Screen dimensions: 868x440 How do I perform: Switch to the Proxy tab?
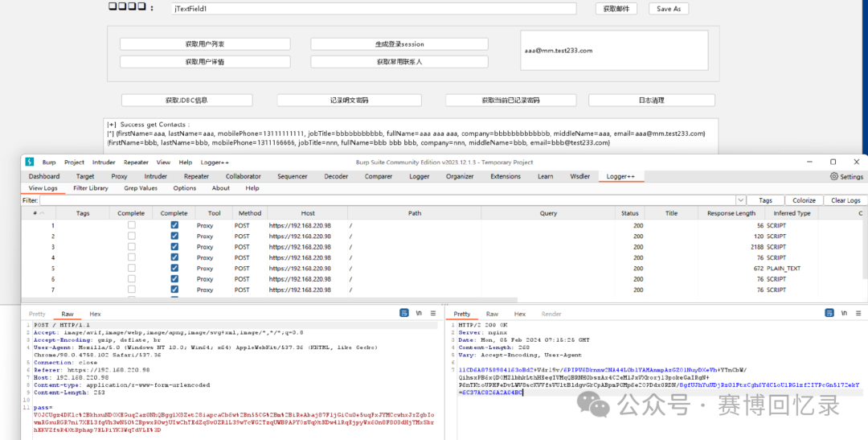click(119, 176)
